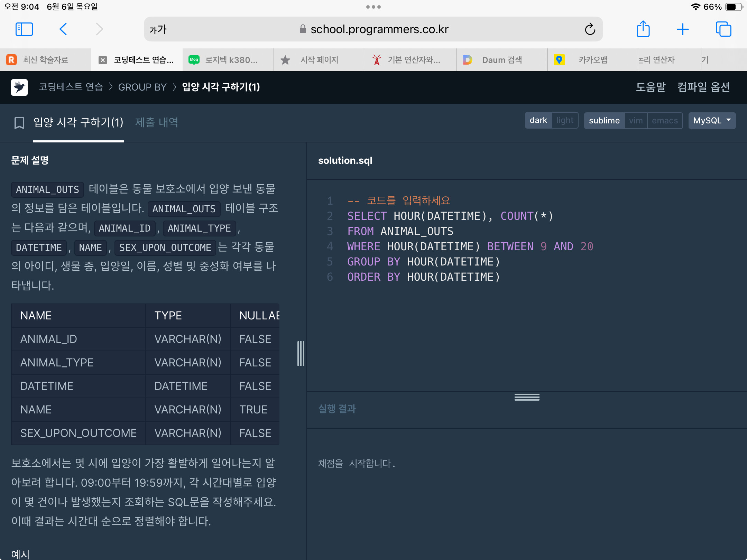747x560 pixels.
Task: Click the vertical pane splitter handle
Action: tap(301, 353)
